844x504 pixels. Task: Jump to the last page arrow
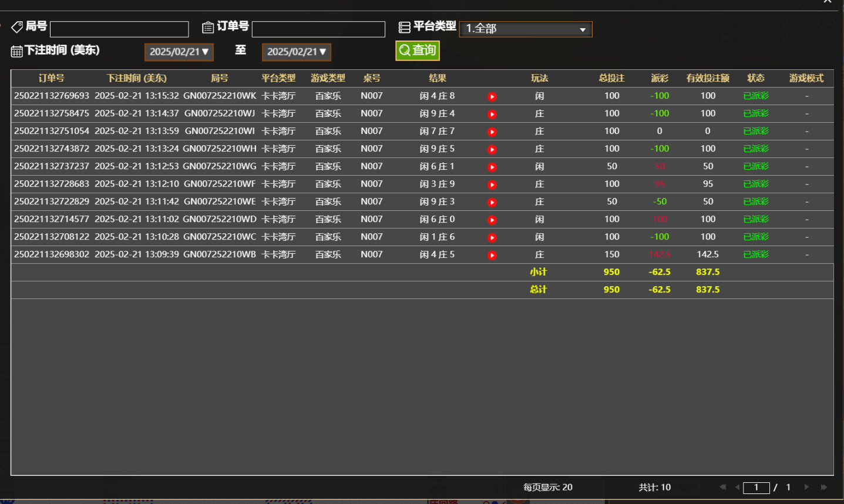click(824, 487)
